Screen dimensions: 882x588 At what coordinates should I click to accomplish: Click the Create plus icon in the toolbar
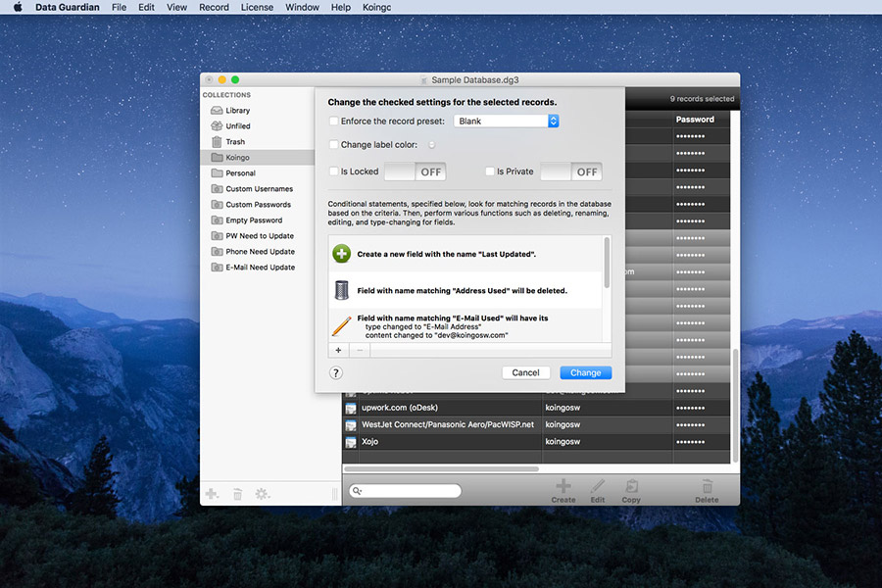[563, 487]
